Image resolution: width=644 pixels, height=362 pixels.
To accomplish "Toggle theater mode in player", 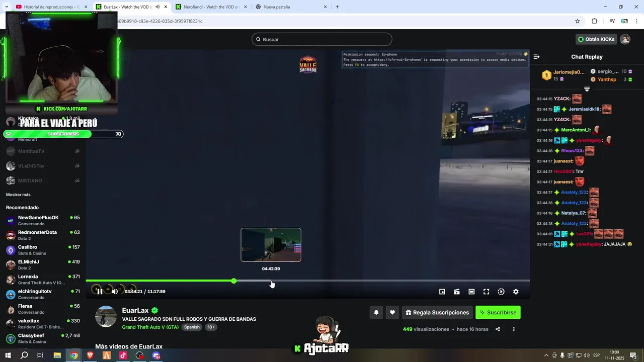I will (x=471, y=292).
